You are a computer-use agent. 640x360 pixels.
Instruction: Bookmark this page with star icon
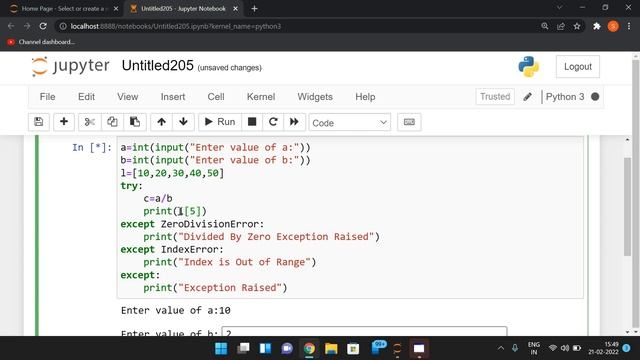coord(577,26)
